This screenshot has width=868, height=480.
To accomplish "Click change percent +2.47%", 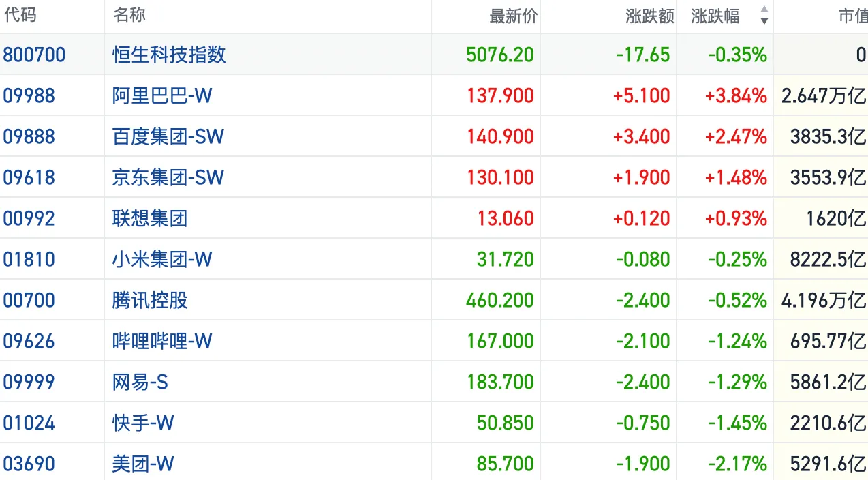I will pyautogui.click(x=736, y=136).
